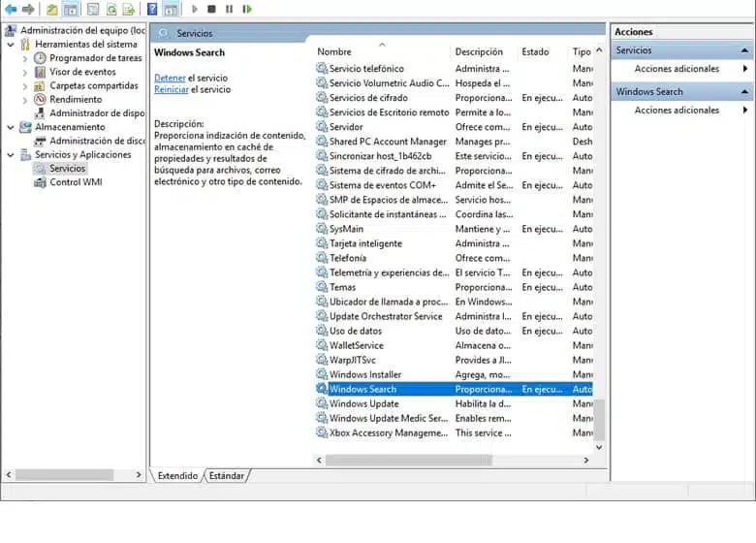
Task: Click the Forward arrow toolbar icon
Action: (x=28, y=9)
